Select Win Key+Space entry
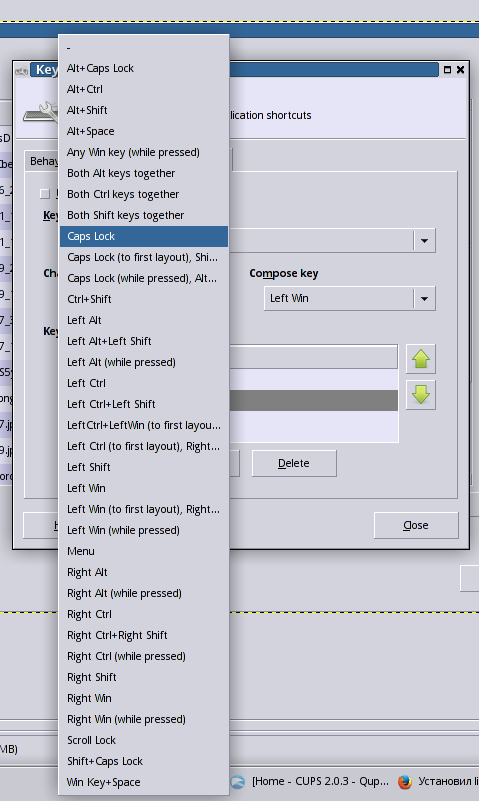This screenshot has width=479, height=801. point(144,782)
